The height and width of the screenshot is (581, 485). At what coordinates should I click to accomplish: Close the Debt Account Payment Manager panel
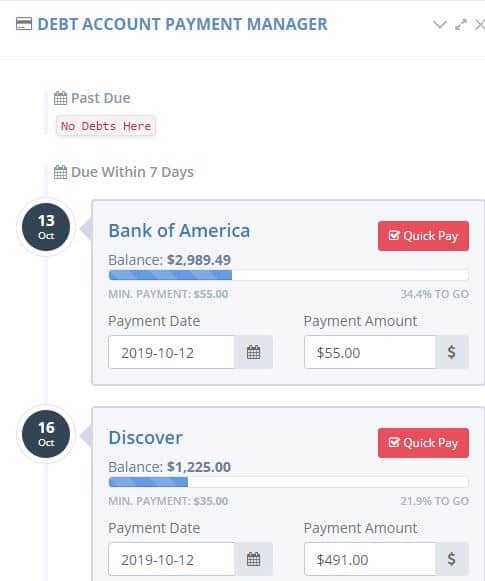tap(480, 25)
